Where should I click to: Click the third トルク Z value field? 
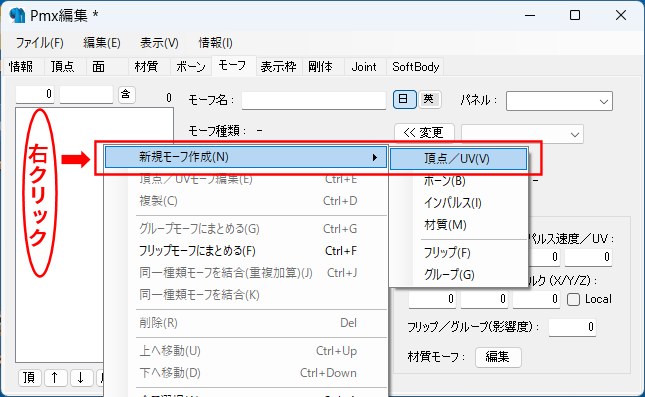536,299
